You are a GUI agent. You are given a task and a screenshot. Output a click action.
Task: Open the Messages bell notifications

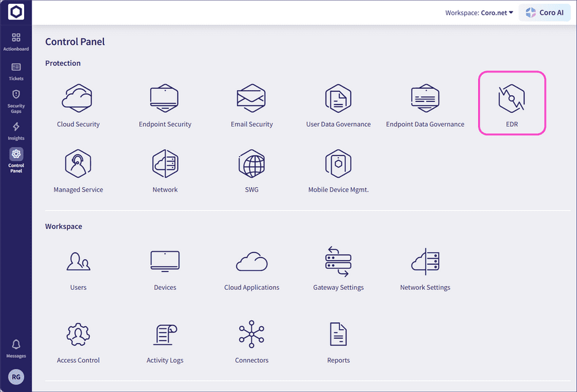pos(16,348)
